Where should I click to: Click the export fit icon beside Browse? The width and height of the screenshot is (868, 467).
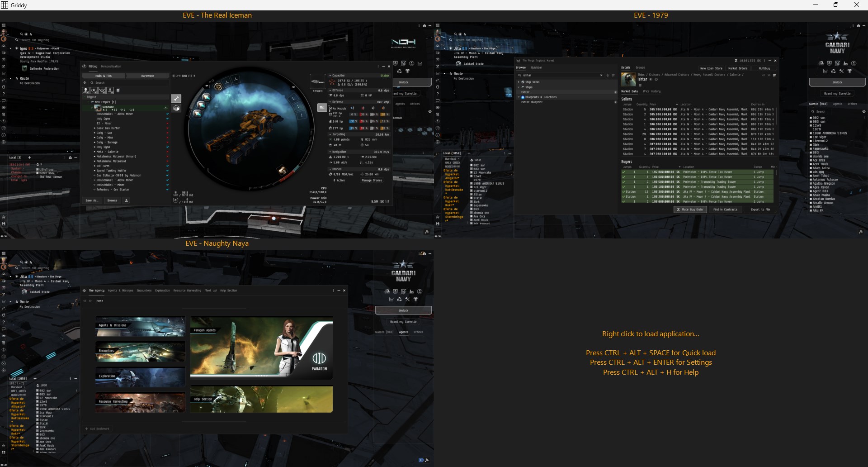tap(127, 200)
